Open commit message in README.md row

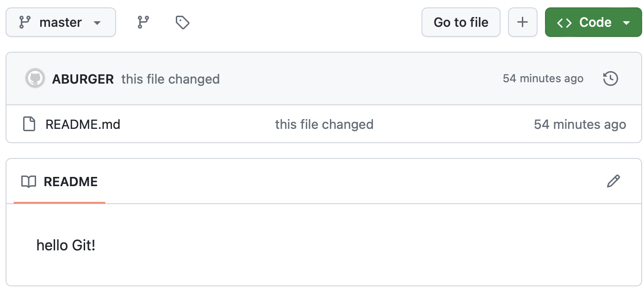[324, 124]
